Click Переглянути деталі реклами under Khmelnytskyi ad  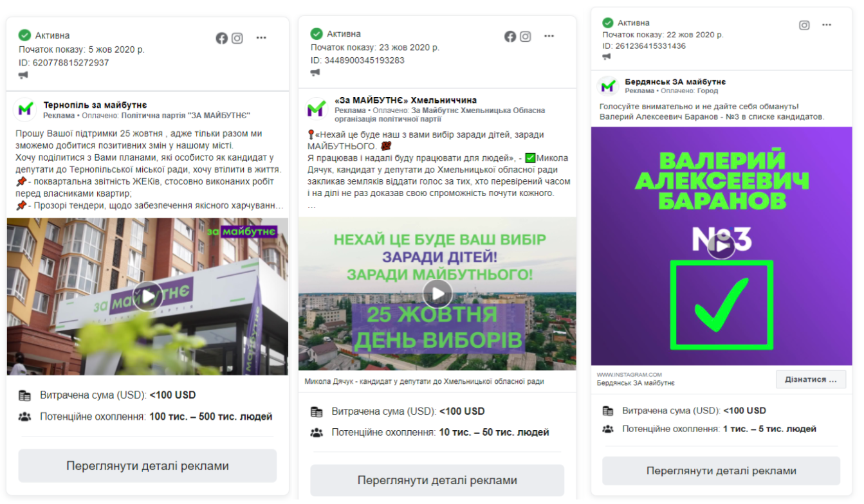tap(437, 480)
